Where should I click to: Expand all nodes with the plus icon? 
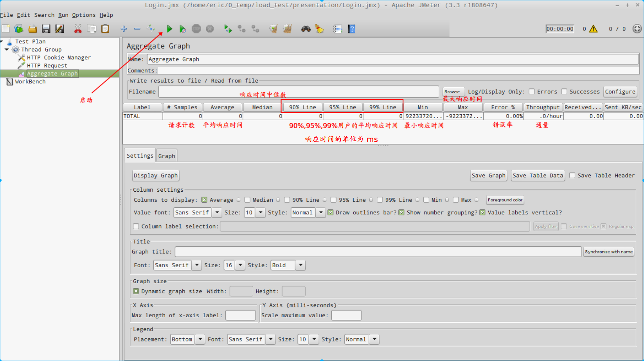[124, 29]
